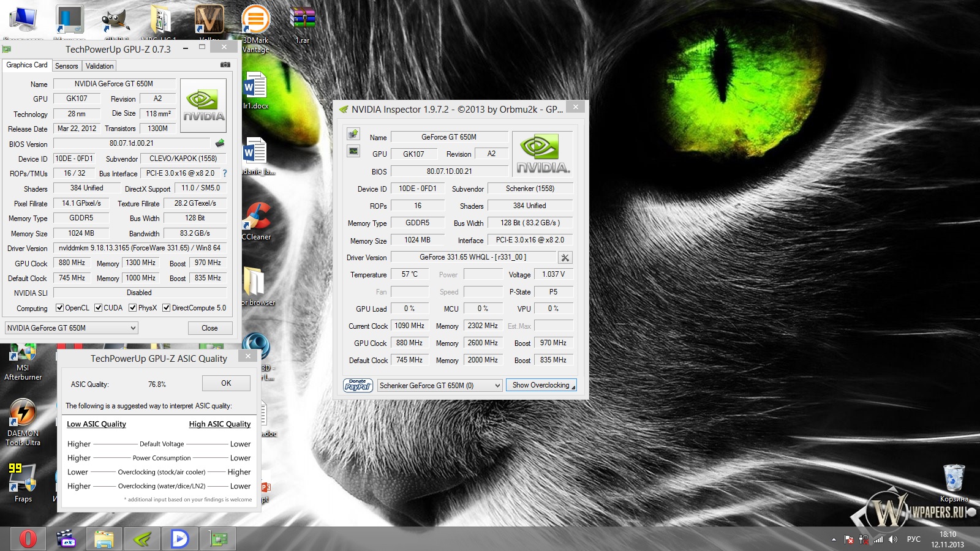
Task: Click Inspector Current Clock value 1090 MHz
Action: click(x=409, y=326)
